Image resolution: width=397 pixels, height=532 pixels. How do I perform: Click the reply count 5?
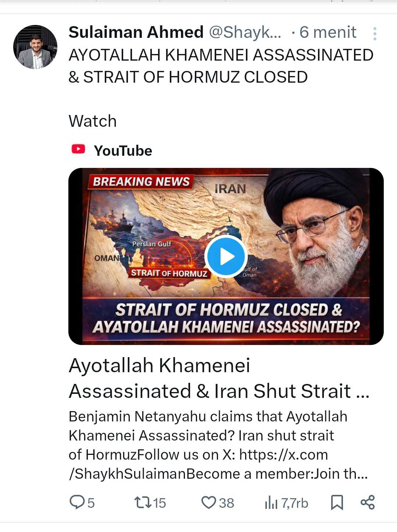[91, 503]
